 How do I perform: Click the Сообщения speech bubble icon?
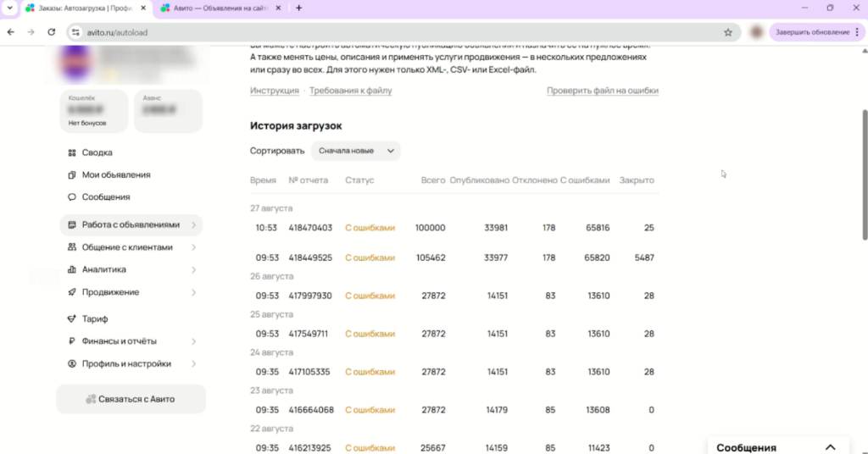point(72,197)
